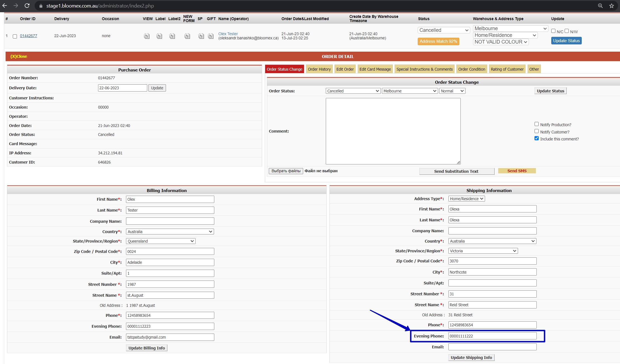The height and width of the screenshot is (364, 620).
Task: Click the Address Match 92% button
Action: 438,41
